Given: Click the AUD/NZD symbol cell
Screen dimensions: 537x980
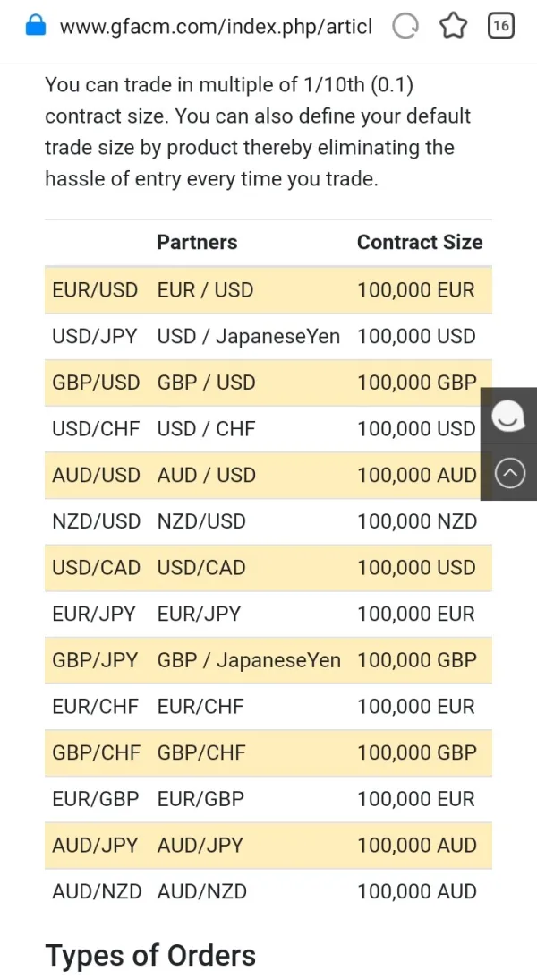Looking at the screenshot, I should (96, 891).
